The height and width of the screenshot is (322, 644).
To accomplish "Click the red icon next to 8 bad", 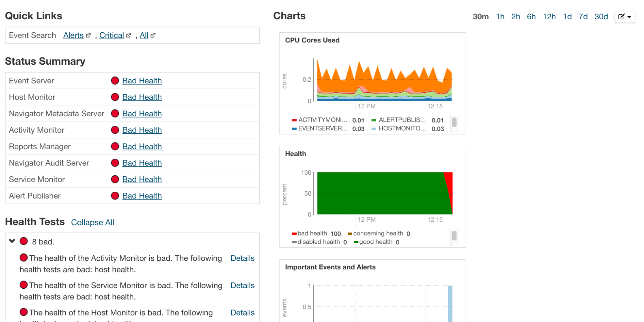I will (x=24, y=241).
